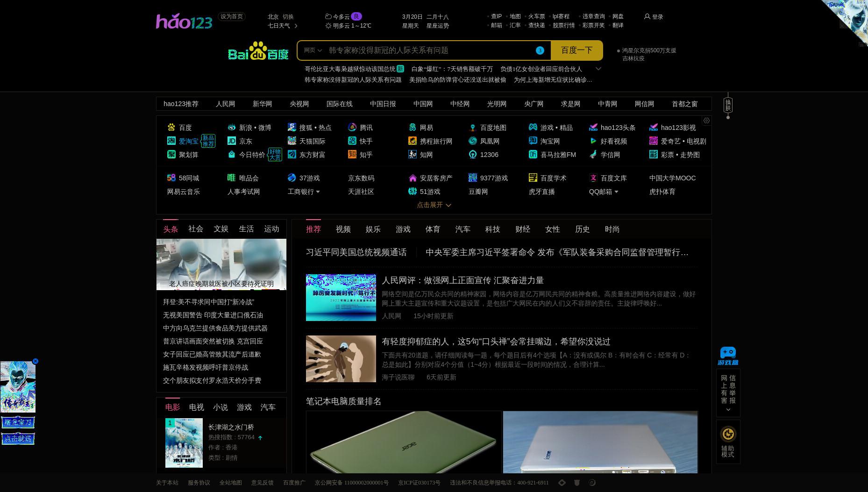Click the 百度一下 search button
This screenshot has height=492, width=868.
576,50
